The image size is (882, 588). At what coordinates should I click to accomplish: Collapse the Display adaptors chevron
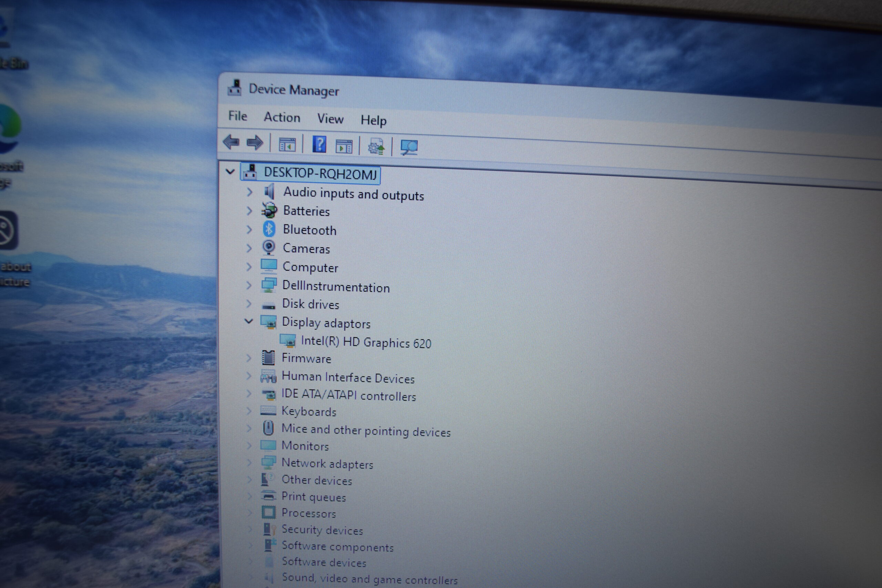249,321
